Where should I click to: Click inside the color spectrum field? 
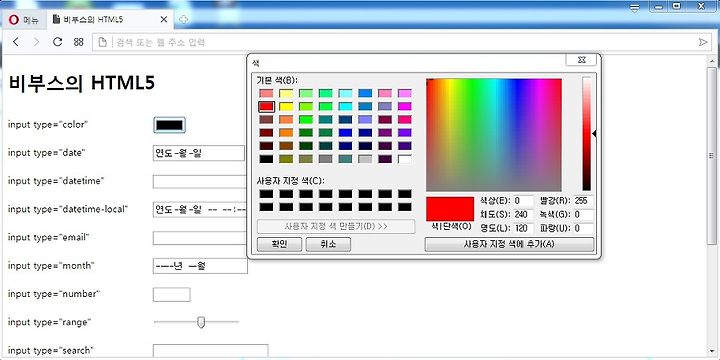click(x=494, y=135)
